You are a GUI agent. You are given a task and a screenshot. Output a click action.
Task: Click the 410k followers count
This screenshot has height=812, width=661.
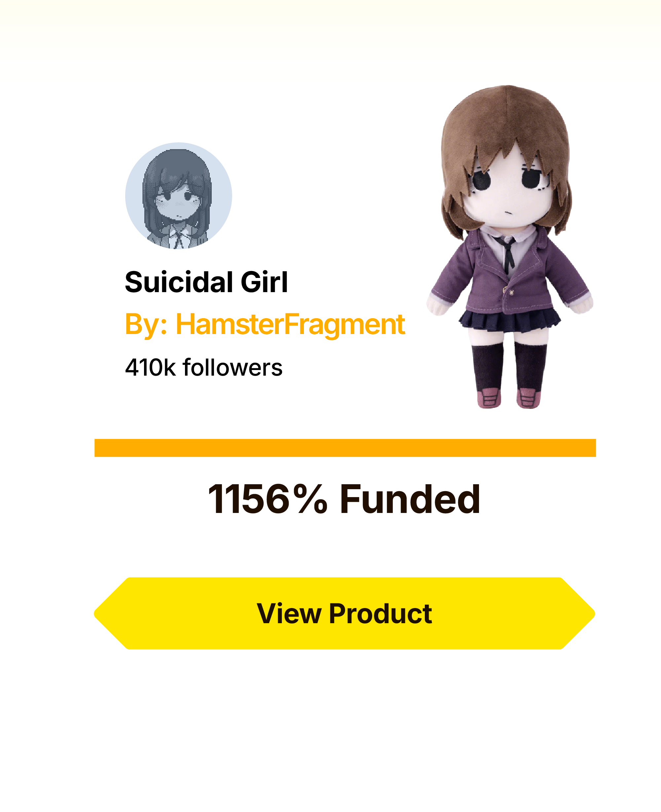pyautogui.click(x=204, y=368)
